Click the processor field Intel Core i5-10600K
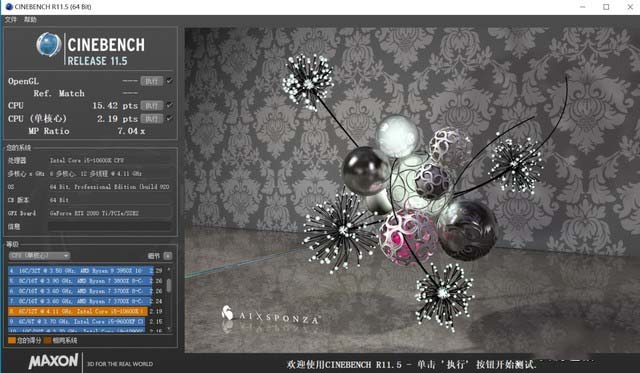Screen dimensions: 640x373 pos(110,160)
